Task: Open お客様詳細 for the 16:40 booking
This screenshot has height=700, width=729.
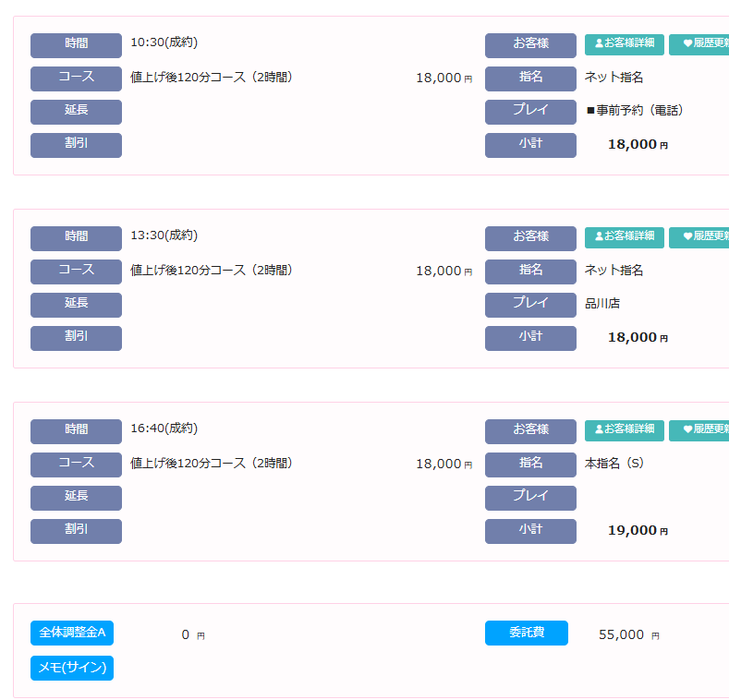Action: 624,429
